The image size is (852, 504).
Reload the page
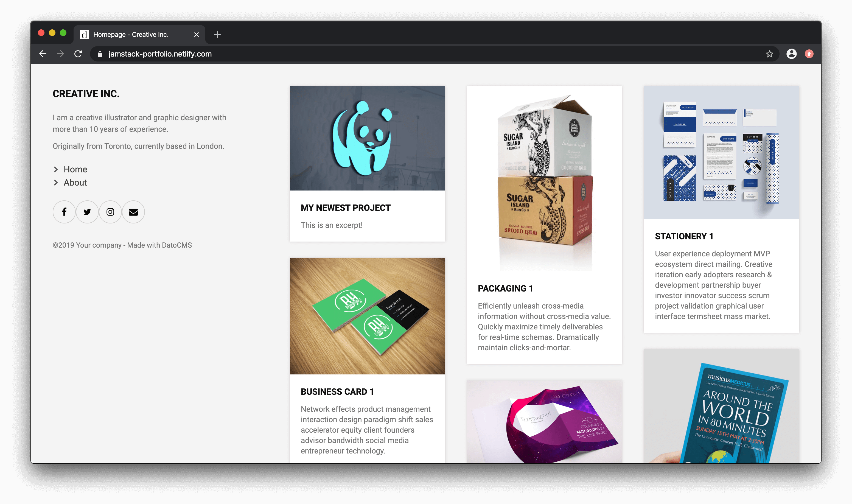(x=78, y=54)
